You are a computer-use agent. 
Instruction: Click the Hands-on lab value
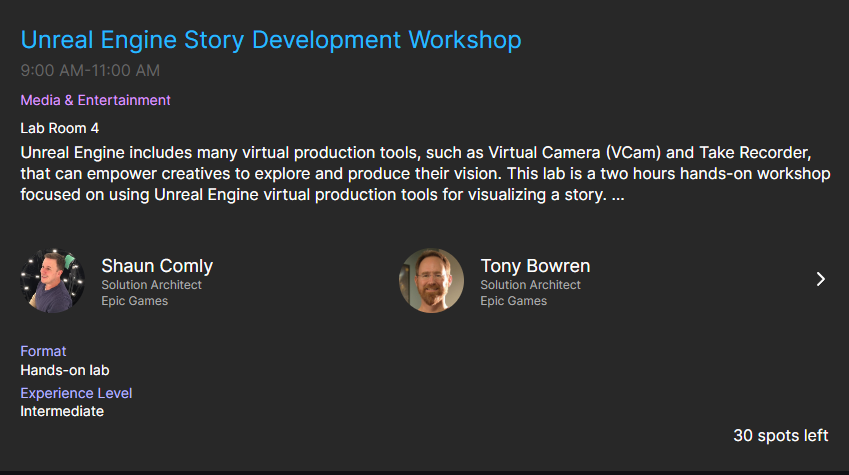[65, 370]
